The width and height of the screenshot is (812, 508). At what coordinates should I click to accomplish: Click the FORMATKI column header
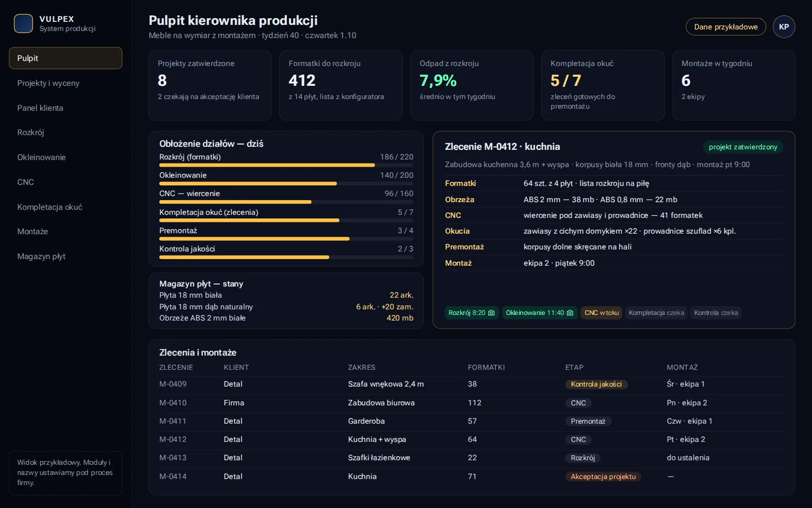pyautogui.click(x=486, y=367)
